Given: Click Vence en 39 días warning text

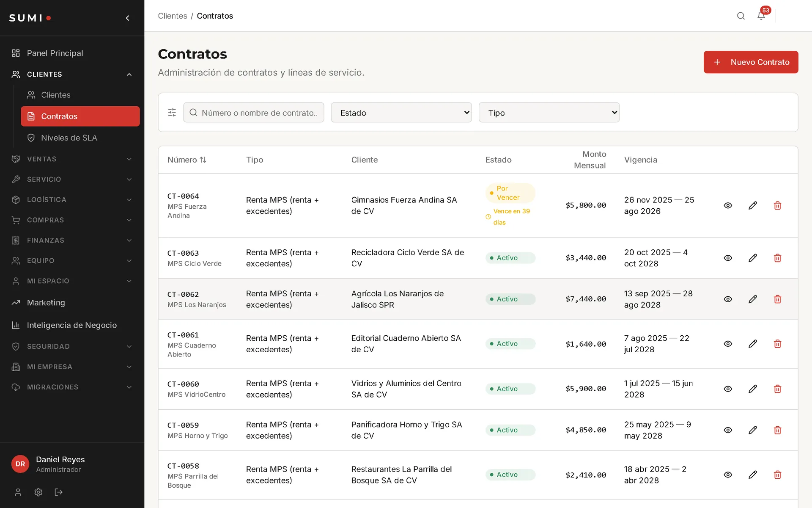Looking at the screenshot, I should [507, 217].
